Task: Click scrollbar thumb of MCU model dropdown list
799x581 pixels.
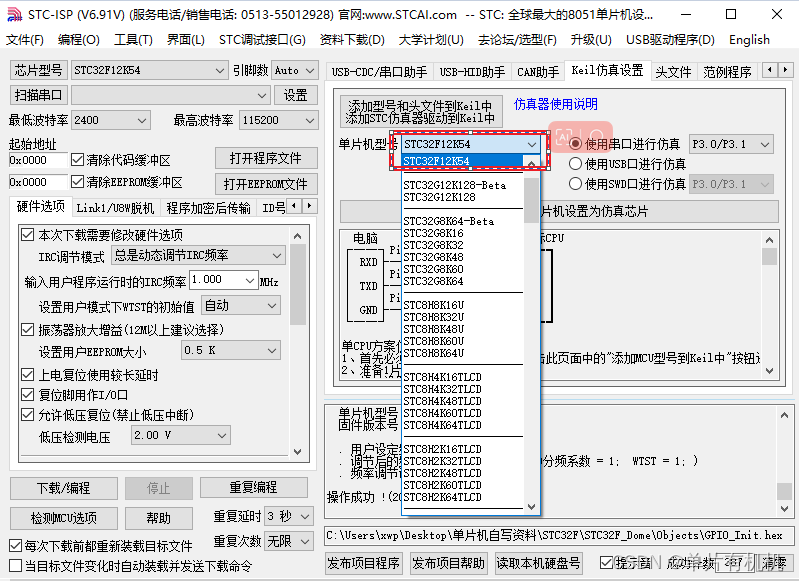Action: coord(531,200)
